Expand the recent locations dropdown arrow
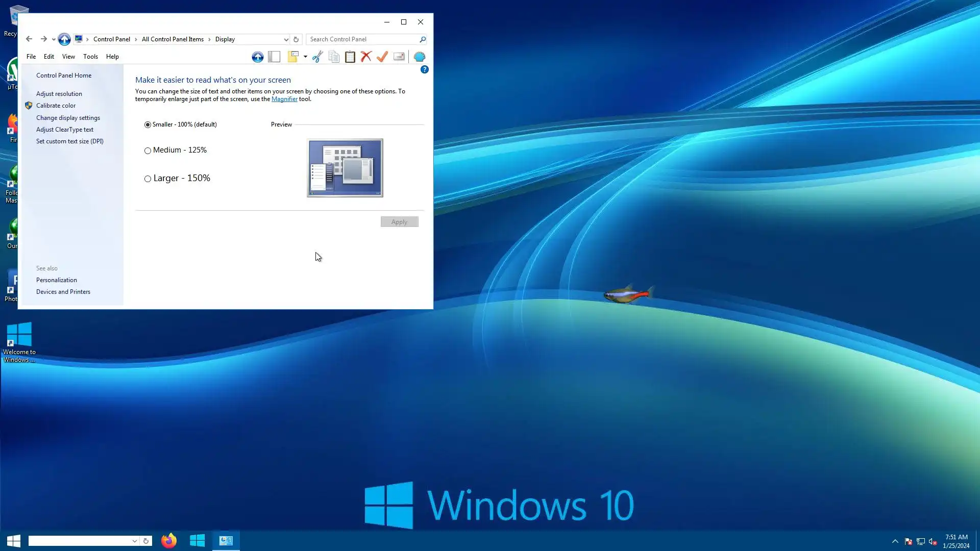 coord(54,39)
